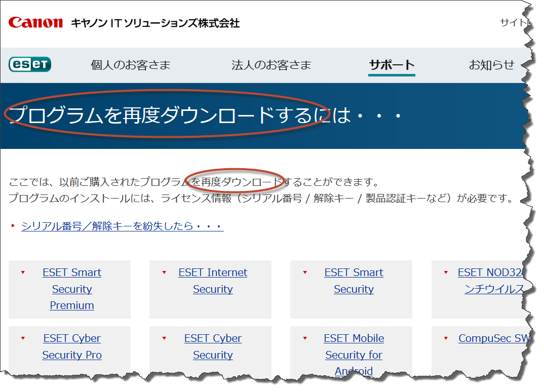Click red bullet beside シリアル番号 link
The height and width of the screenshot is (392, 544).
(x=13, y=226)
